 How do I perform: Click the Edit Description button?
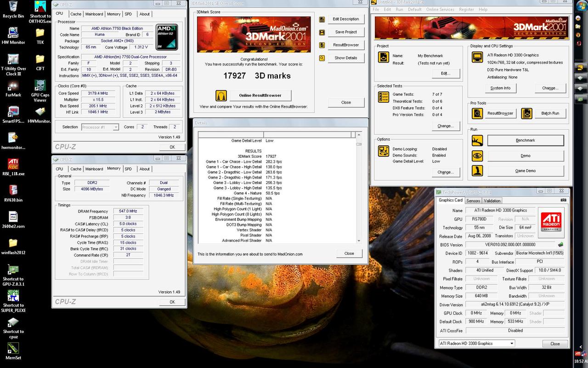click(346, 19)
